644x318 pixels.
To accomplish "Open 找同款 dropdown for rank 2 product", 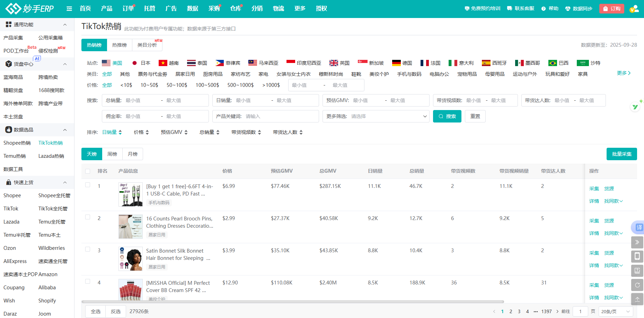I will tap(613, 233).
